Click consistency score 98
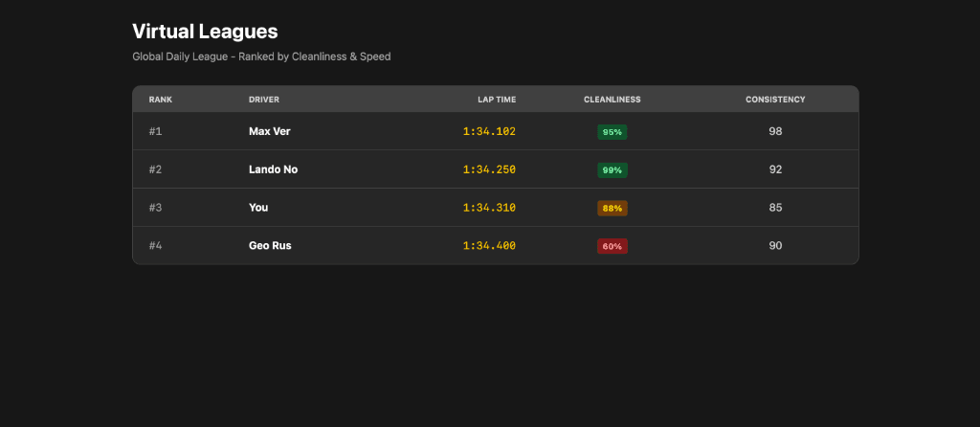The width and height of the screenshot is (980, 427). click(x=775, y=131)
